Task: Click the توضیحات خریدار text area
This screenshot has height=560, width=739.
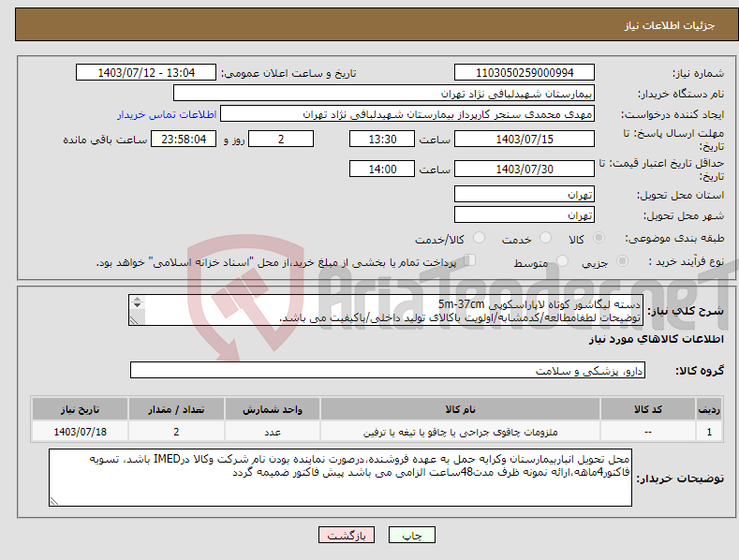Action: (x=340, y=478)
